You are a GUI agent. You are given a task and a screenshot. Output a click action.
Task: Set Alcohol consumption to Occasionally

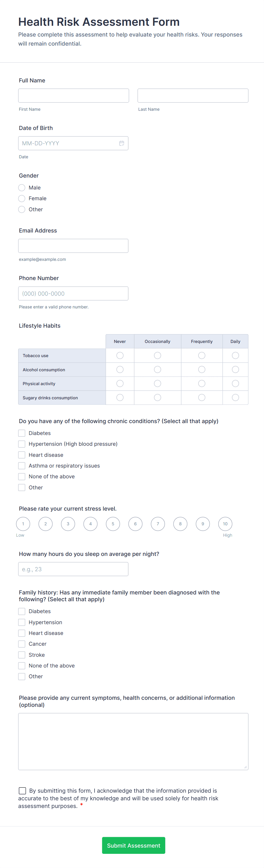157,370
